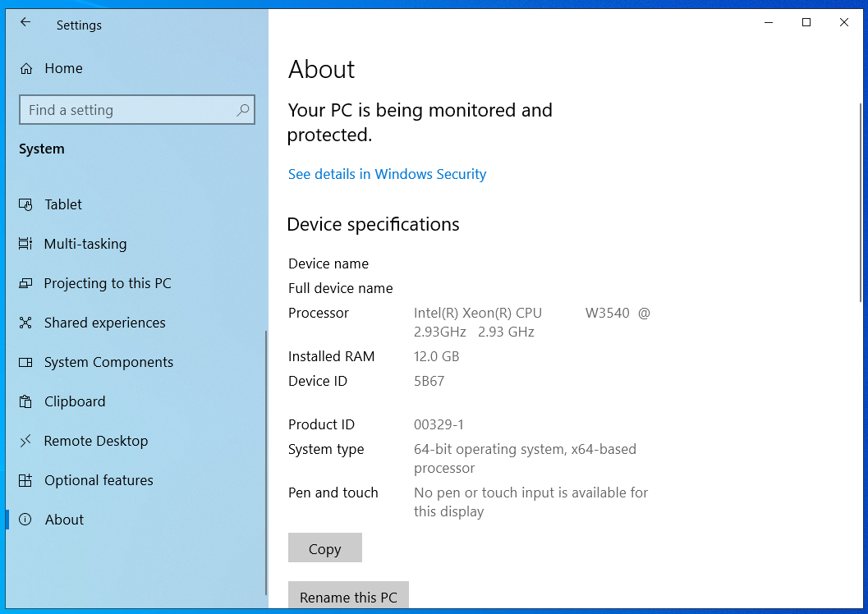The width and height of the screenshot is (868, 614).
Task: Select Pen and touch value text
Action: pos(530,502)
